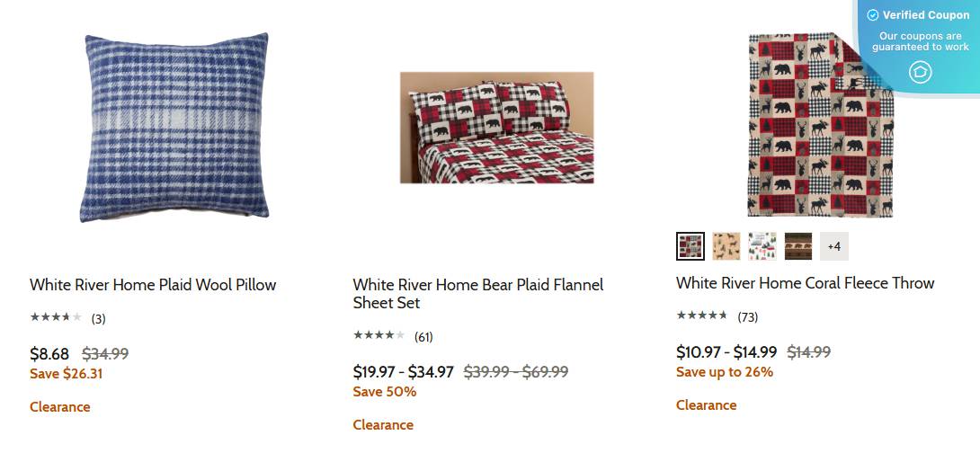Pick the white lodge-print swatch
980x462 pixels.
point(762,245)
